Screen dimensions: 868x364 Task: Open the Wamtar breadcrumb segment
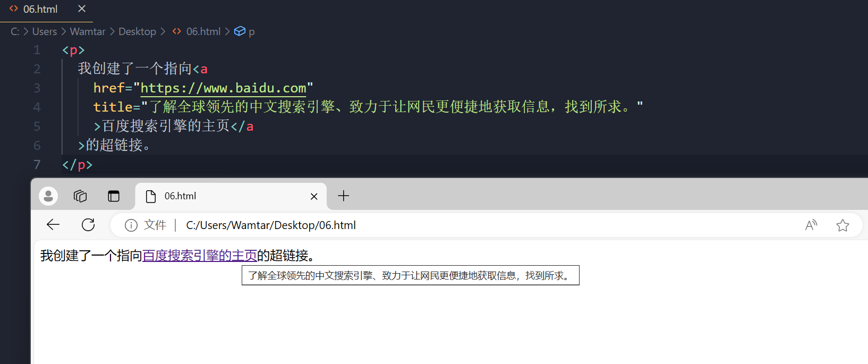(88, 32)
